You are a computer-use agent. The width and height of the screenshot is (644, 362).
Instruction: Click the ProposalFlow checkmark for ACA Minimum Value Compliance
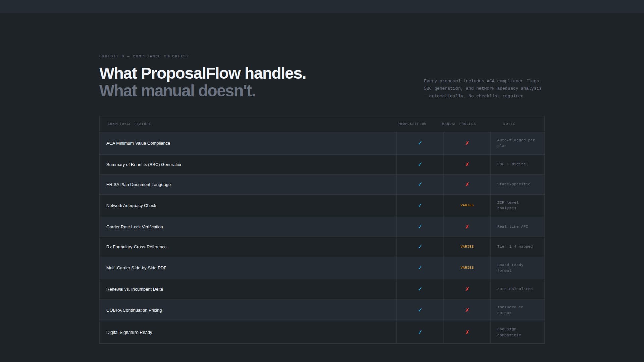420,143
